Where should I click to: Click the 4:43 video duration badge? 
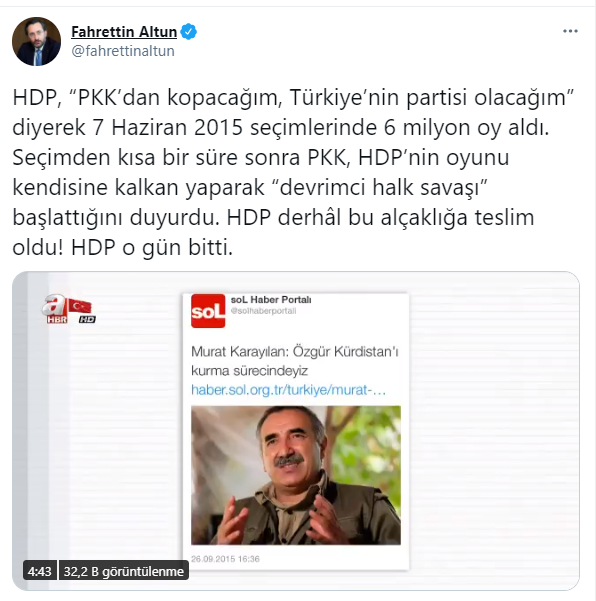pos(39,571)
